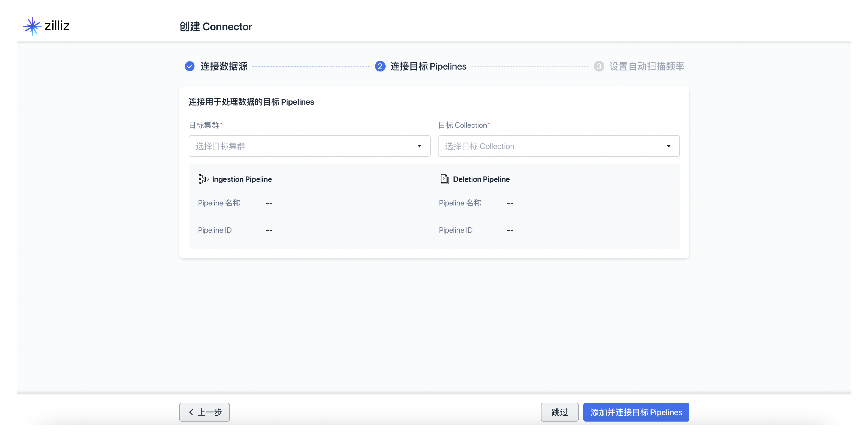Click the 连接用于处理数据的目标 Pipelines heading
The width and height of the screenshot is (868, 437).
pos(251,102)
